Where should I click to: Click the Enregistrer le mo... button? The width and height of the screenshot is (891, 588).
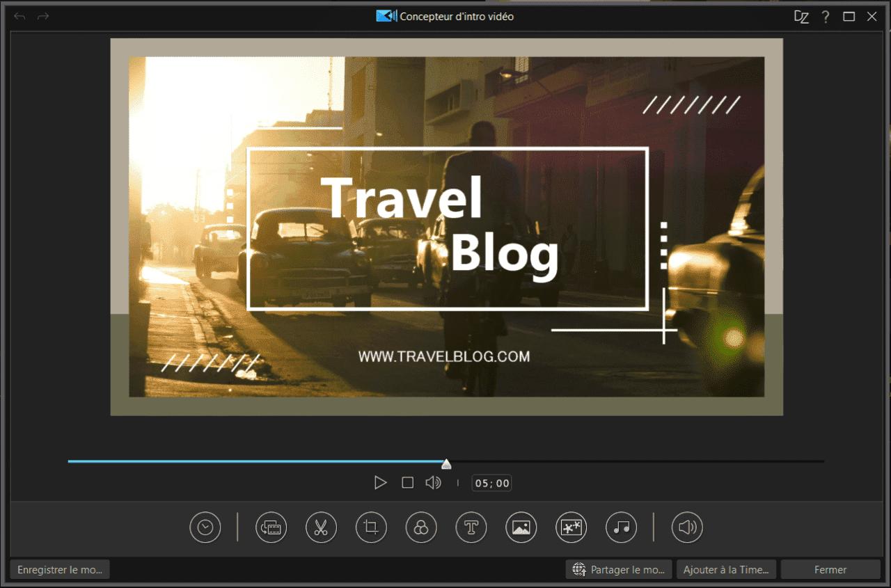[60, 569]
